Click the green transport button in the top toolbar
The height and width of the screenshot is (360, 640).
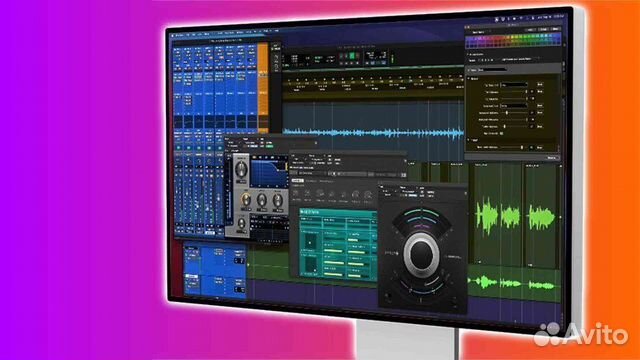[351, 56]
